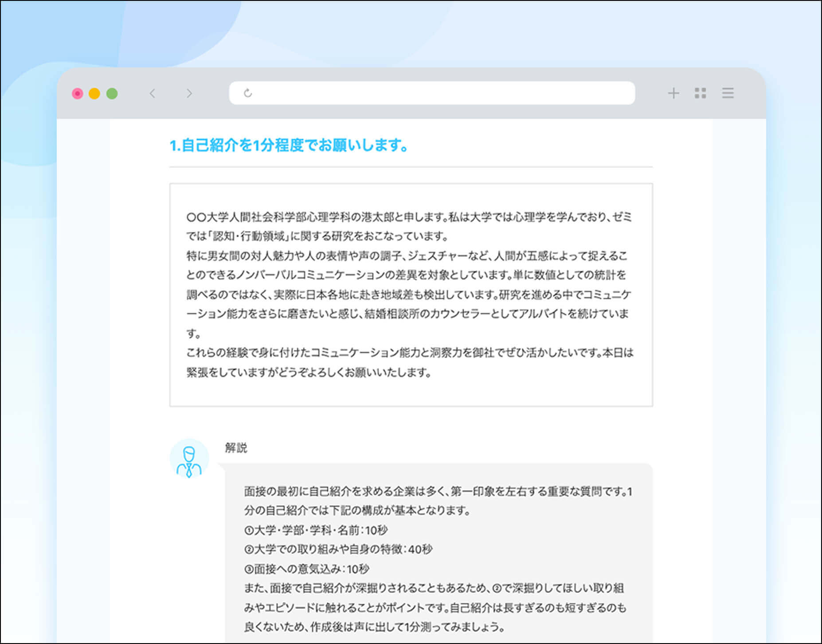Show the tab overview grid icon
This screenshot has height=644, width=822.
700,93
